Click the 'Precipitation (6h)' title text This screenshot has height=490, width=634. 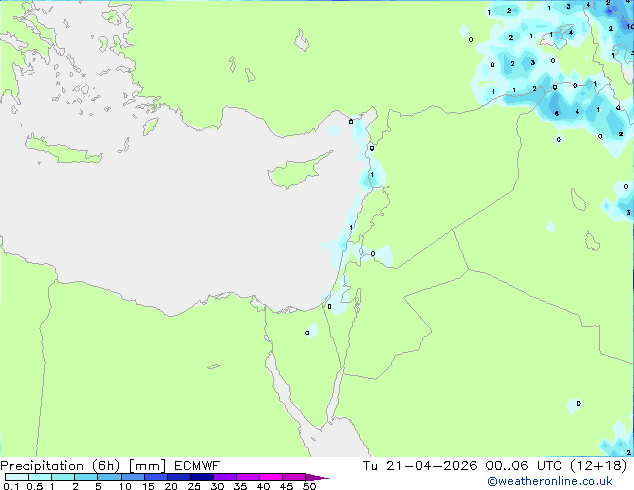(60, 466)
